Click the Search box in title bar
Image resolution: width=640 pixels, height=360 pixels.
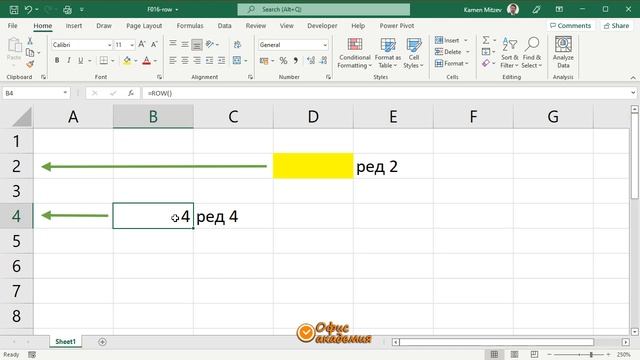click(x=324, y=9)
